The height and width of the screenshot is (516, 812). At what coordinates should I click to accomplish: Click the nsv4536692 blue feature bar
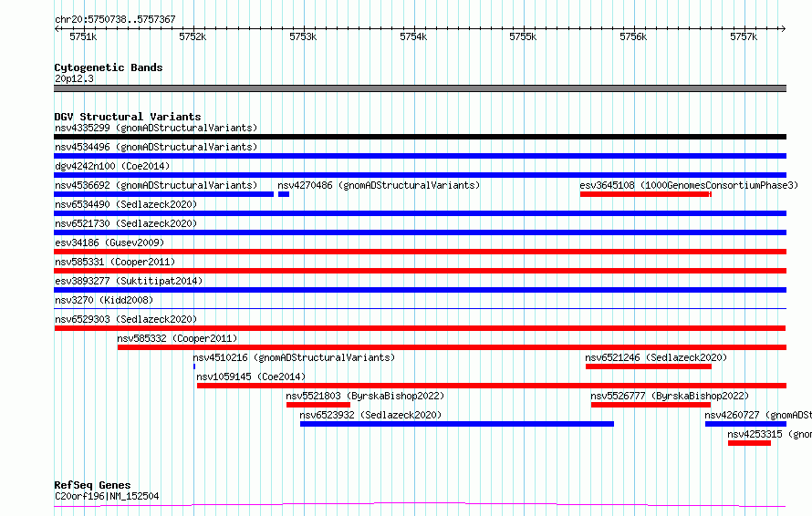[x=163, y=194]
